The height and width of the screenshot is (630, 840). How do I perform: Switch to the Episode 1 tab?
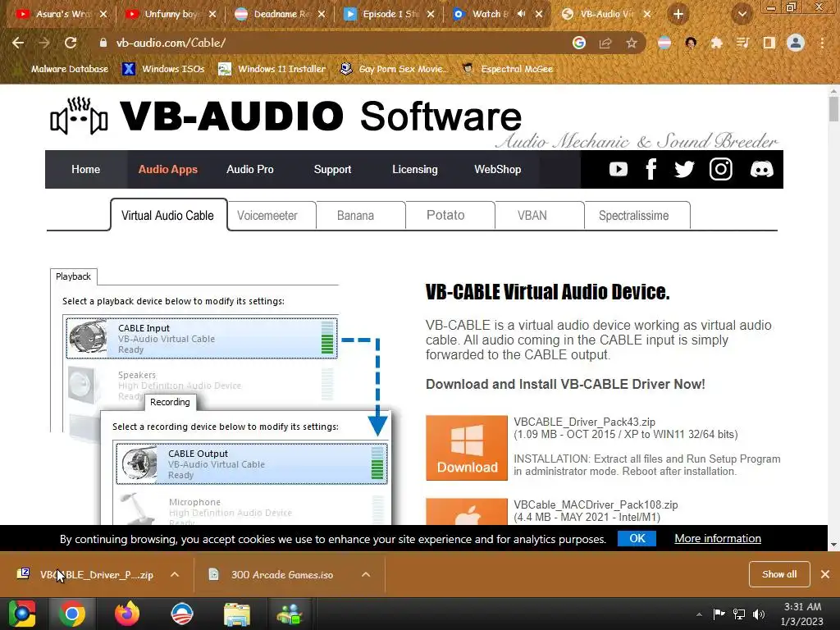click(x=389, y=14)
